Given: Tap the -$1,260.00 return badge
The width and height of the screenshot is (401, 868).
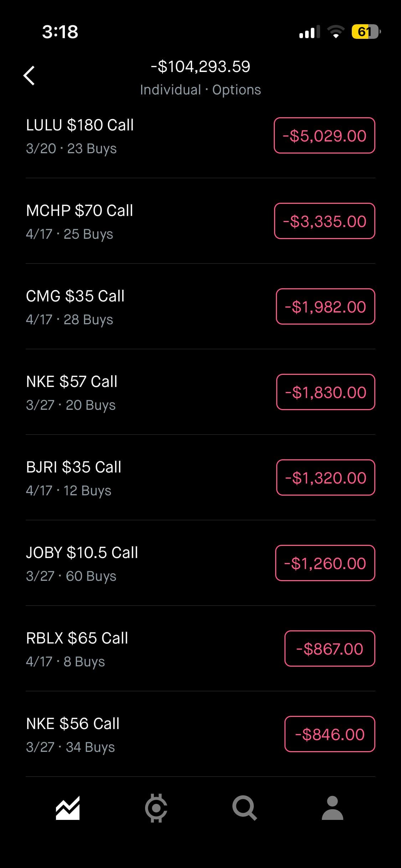Looking at the screenshot, I should coord(325,563).
